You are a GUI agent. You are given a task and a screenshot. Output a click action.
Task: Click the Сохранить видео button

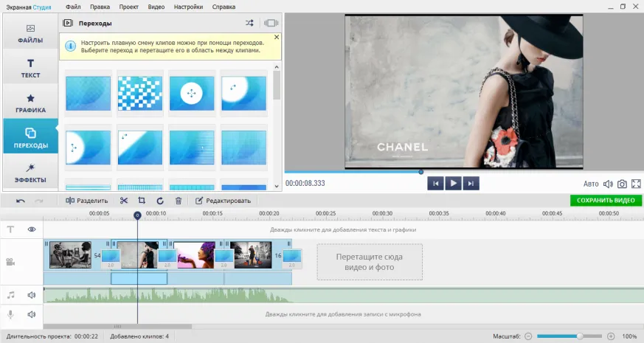point(606,201)
